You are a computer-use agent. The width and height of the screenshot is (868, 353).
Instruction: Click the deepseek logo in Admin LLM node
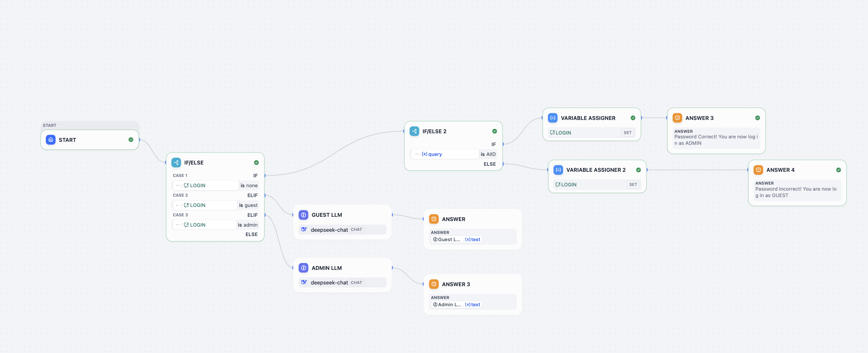tap(304, 282)
